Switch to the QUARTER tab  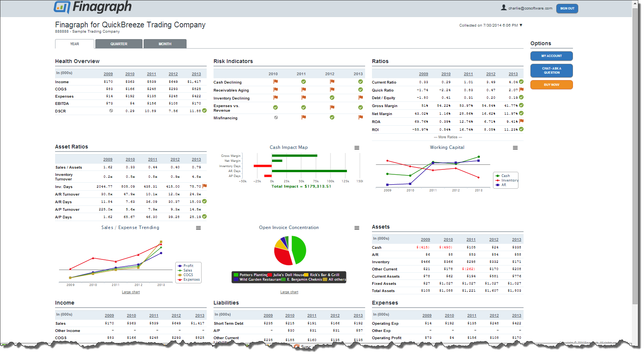pos(119,44)
